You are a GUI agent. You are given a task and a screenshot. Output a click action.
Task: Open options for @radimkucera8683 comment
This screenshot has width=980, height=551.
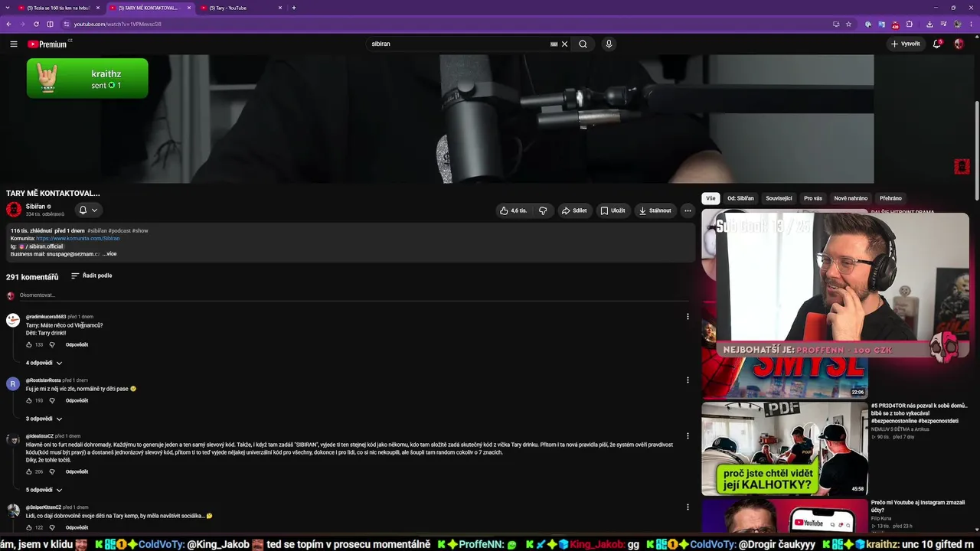[x=688, y=317]
